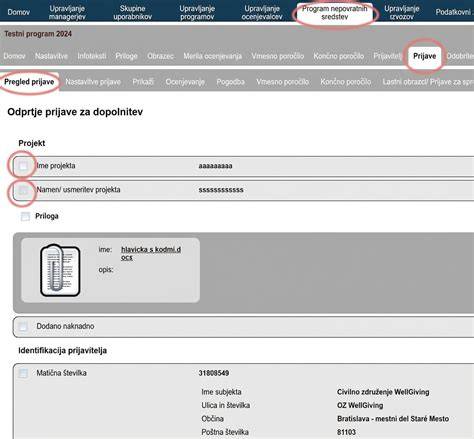Open the Pogodba tab
The width and height of the screenshot is (474, 439).
[230, 82]
